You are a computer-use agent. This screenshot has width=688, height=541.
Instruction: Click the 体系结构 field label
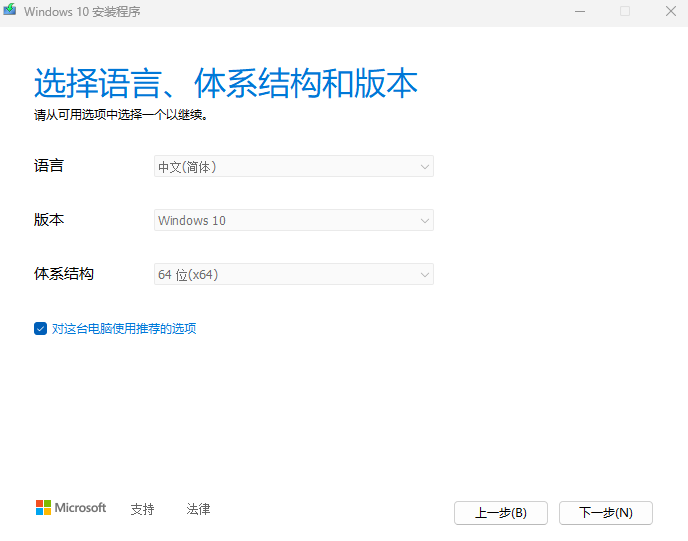coord(64,274)
